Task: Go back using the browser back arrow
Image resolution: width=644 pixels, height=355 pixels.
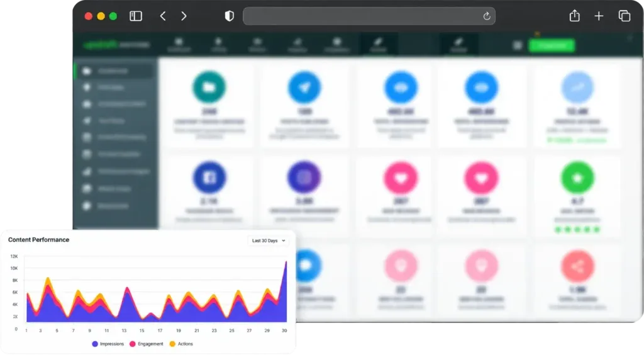Action: (163, 16)
